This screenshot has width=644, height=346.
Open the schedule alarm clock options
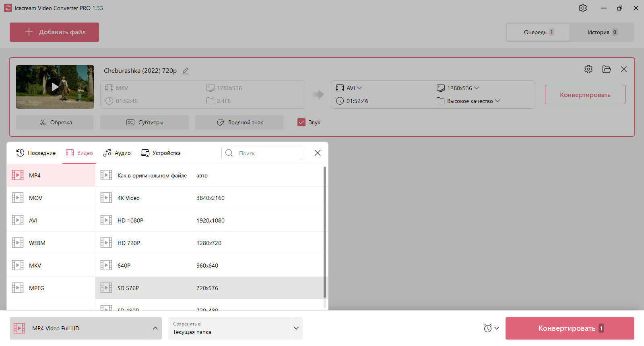[491, 328]
